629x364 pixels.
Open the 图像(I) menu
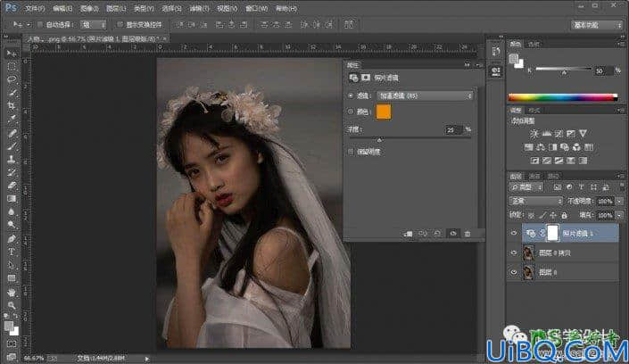(89, 8)
